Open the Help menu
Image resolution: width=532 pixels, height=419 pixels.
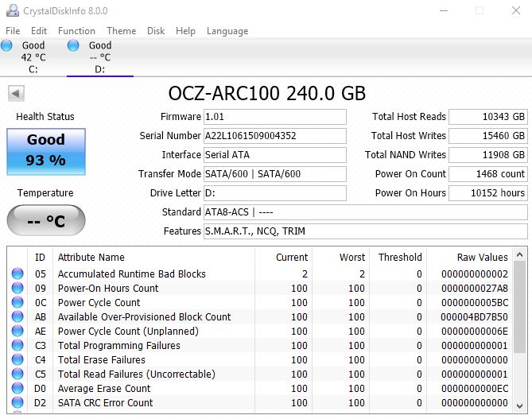point(185,31)
